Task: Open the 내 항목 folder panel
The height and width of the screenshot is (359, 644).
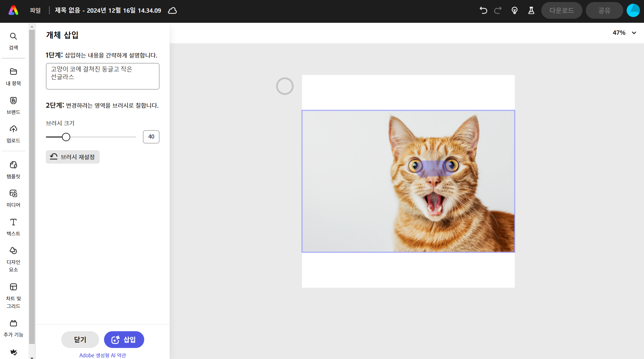Action: [x=13, y=77]
